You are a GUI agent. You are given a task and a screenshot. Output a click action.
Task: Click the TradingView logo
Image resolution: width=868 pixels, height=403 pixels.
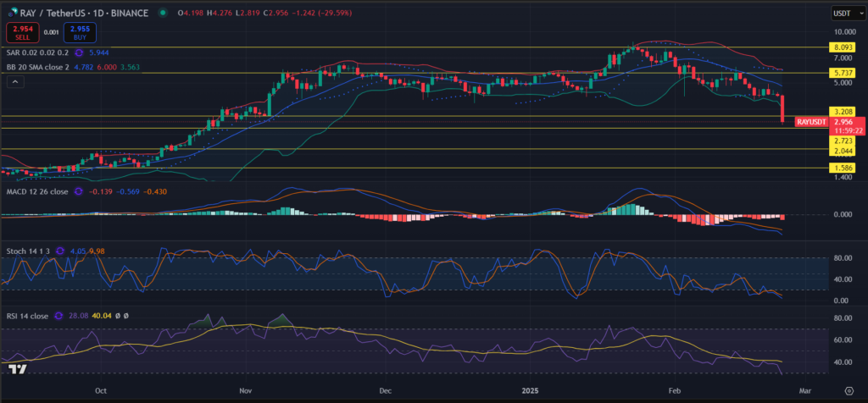[16, 370]
